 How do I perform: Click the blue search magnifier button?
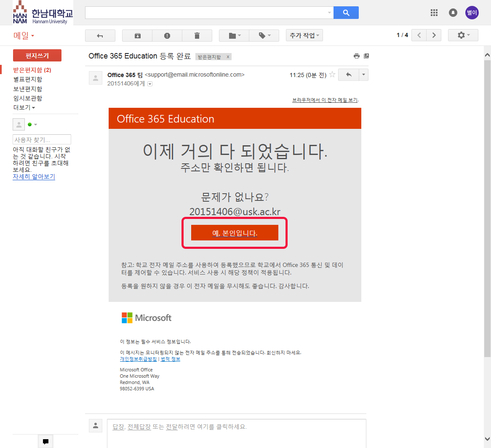pyautogui.click(x=346, y=13)
